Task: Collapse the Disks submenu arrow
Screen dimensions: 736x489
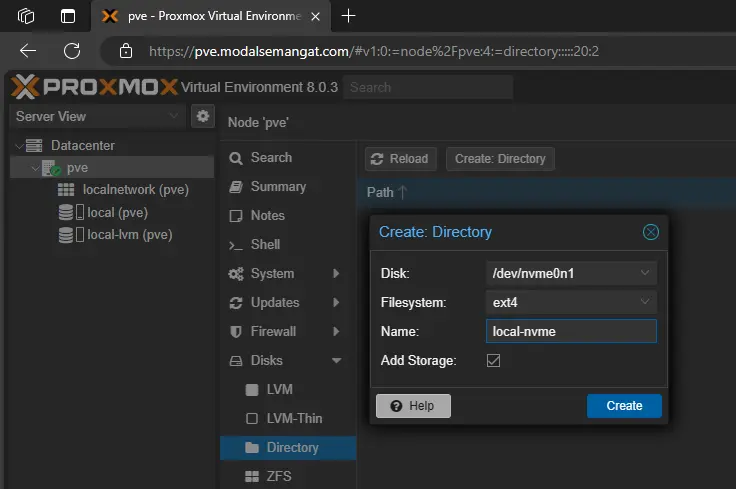Action: coord(337,360)
